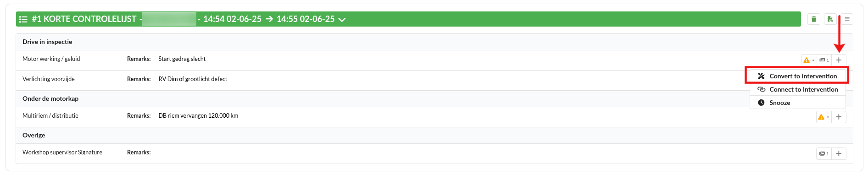Click plus button on Multiriem / distributie row
Viewport: 868px width, 175px height.
[839, 117]
